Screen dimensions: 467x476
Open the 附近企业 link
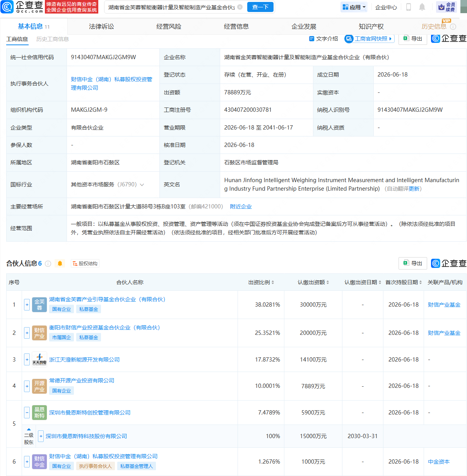241,206
